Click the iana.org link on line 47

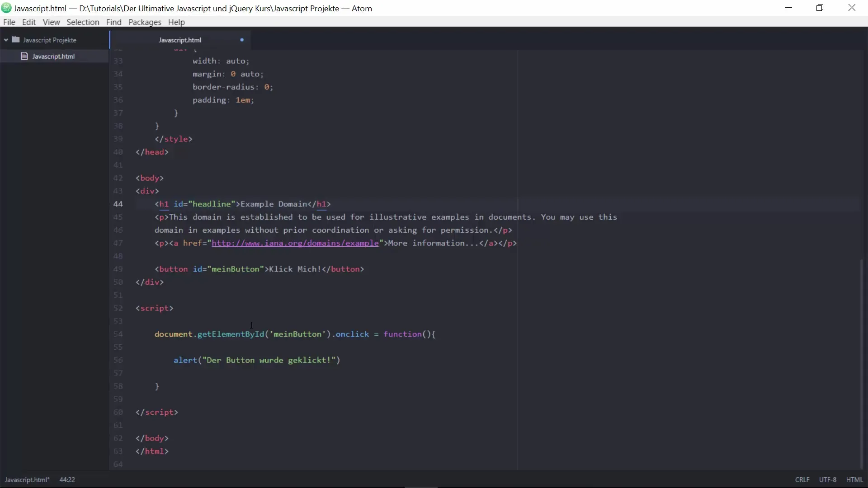coord(295,243)
